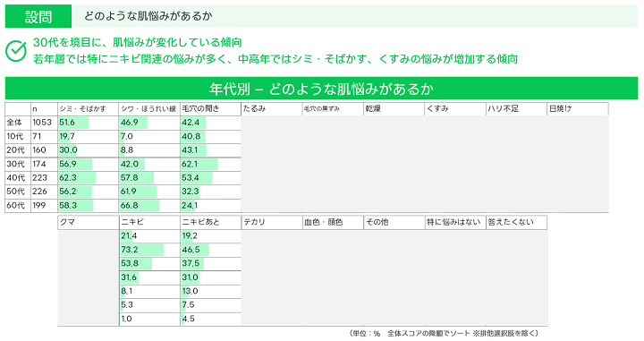Select the 日焼け column header
The height and width of the screenshot is (341, 644).
click(578, 109)
